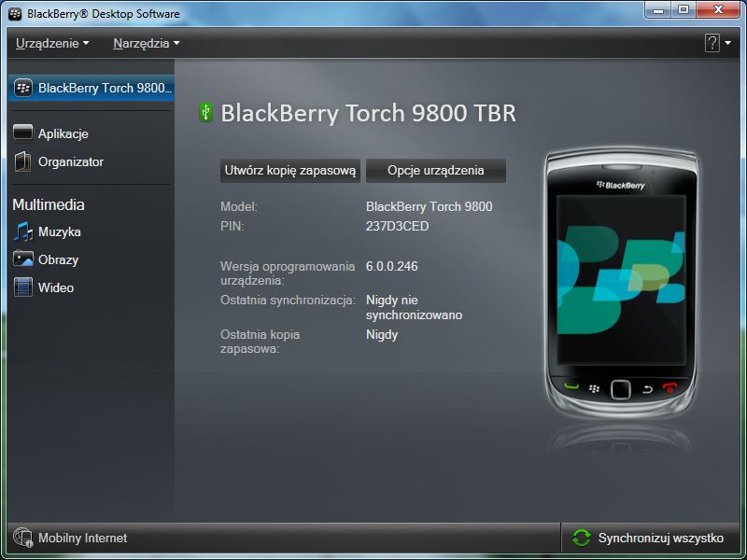Click Utwórz kopię zapasową button

(290, 171)
